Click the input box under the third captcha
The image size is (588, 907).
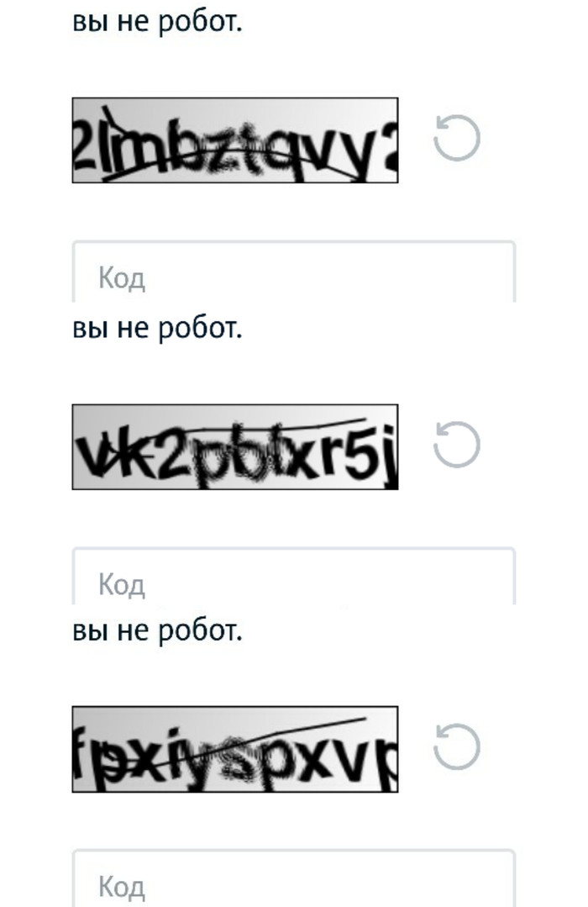(294, 883)
